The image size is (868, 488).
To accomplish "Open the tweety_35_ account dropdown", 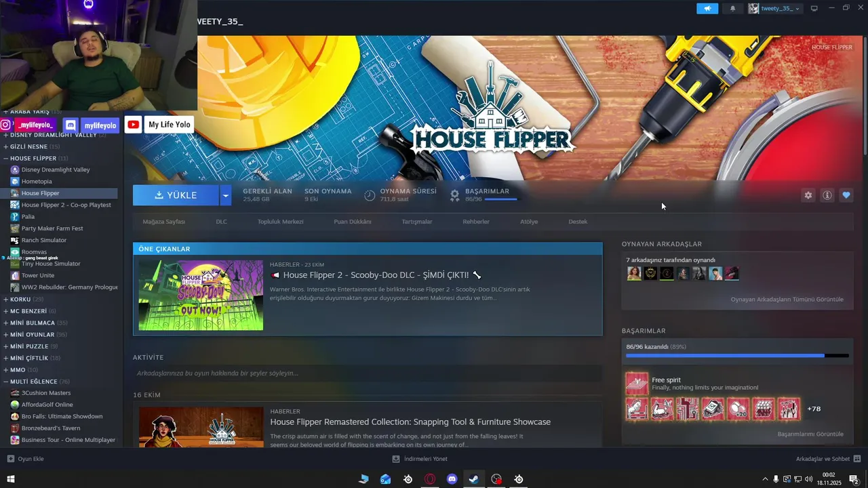I will coord(775,8).
